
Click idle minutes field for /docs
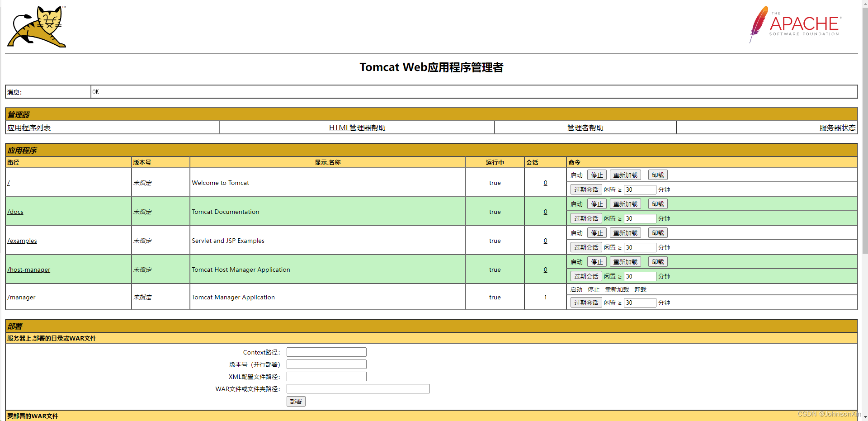tap(640, 218)
